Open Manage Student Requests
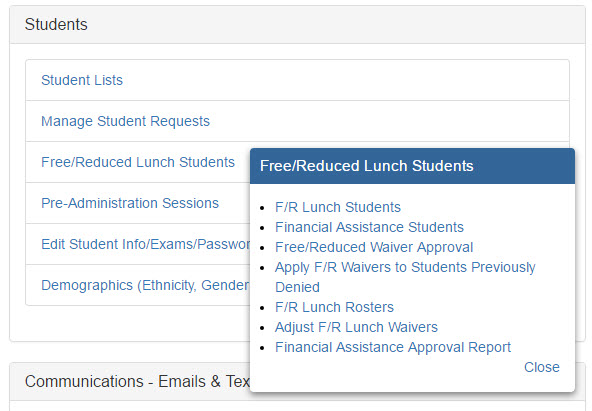Viewport: 592px width, 411px height. coord(125,121)
